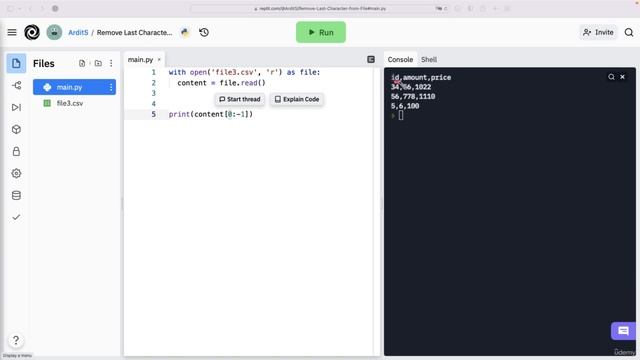Open the ArditS profile link

click(x=78, y=32)
